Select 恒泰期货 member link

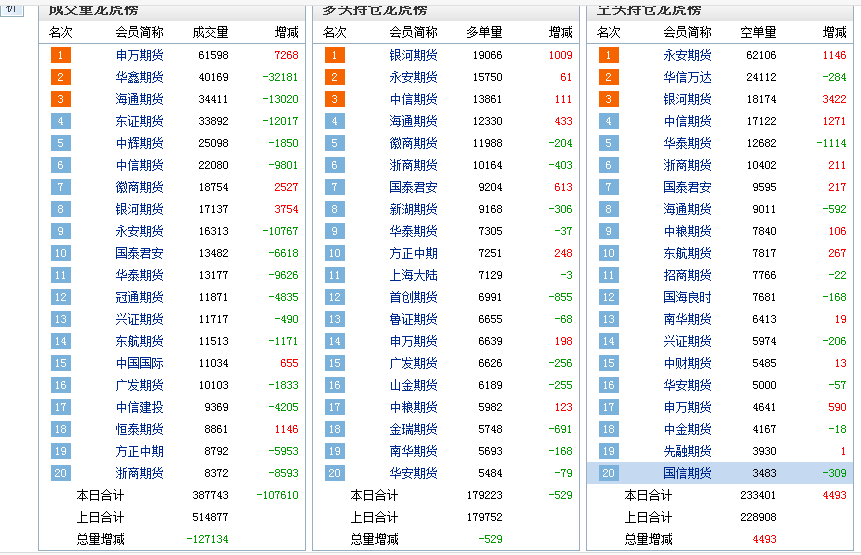[x=139, y=429]
